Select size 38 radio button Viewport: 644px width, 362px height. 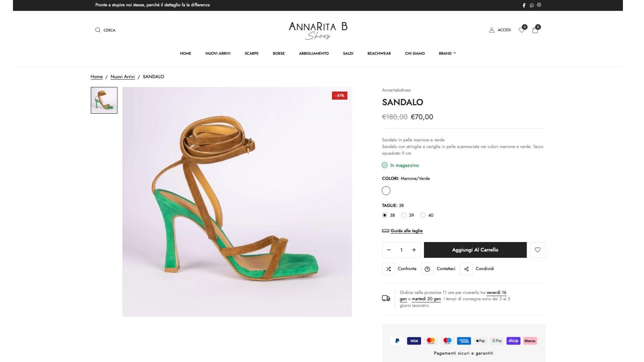point(385,216)
